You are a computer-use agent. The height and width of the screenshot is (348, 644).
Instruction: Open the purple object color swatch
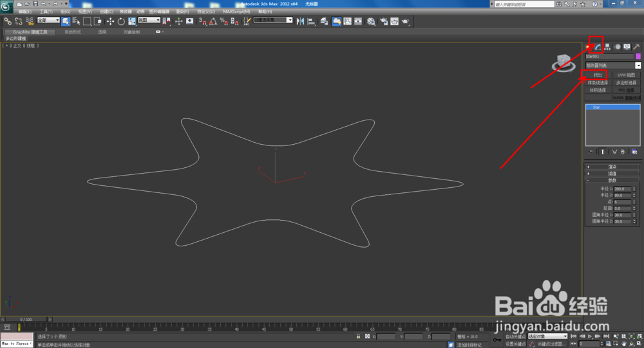[x=638, y=56]
